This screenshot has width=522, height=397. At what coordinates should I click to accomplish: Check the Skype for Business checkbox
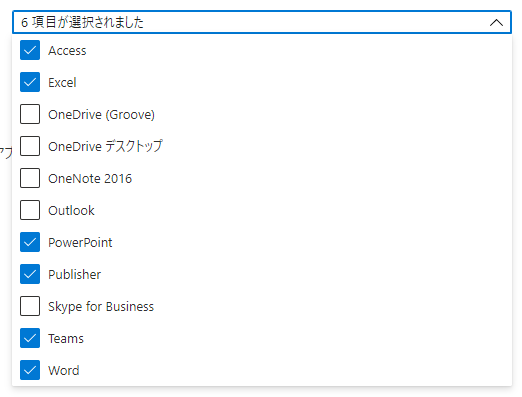pos(30,306)
